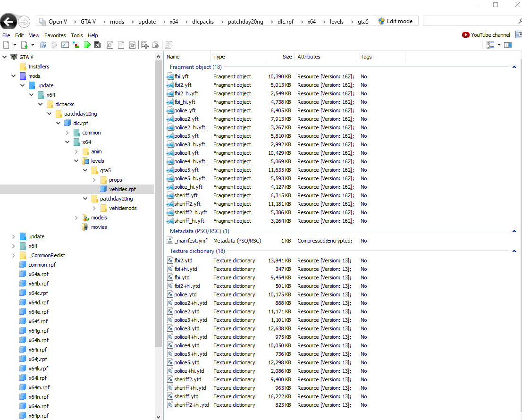Image resolution: width=522 pixels, height=420 pixels.
Task: Open the Help menu
Action: pyautogui.click(x=93, y=35)
